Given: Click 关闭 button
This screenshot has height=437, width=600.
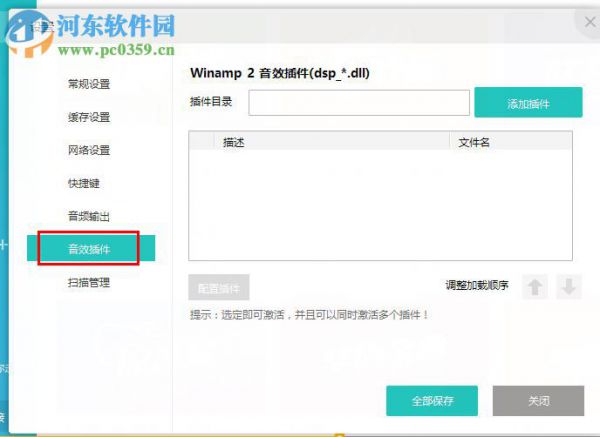Looking at the screenshot, I should [x=538, y=401].
